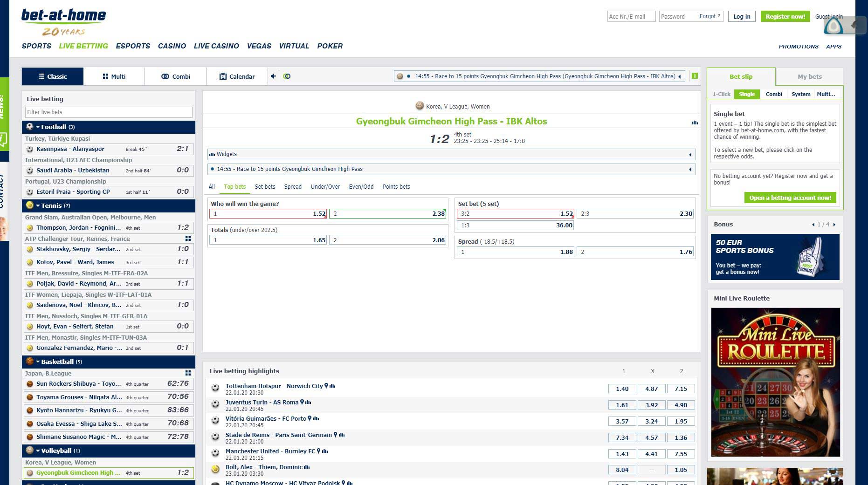This screenshot has height=485, width=868.
Task: Select the Set bets filter tab
Action: (x=265, y=186)
